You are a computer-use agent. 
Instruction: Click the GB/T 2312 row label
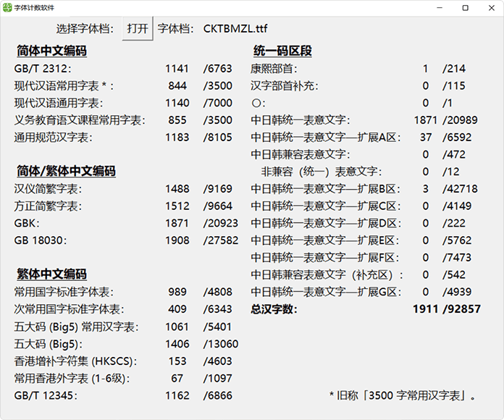pyautogui.click(x=44, y=69)
